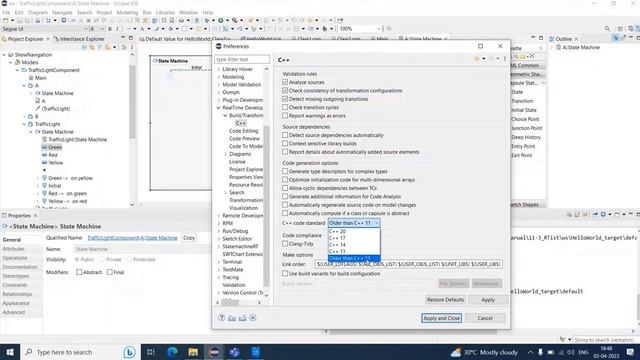This screenshot has width=640, height=360.
Task: Enable Detect source dependencies automatically
Action: 285,135
